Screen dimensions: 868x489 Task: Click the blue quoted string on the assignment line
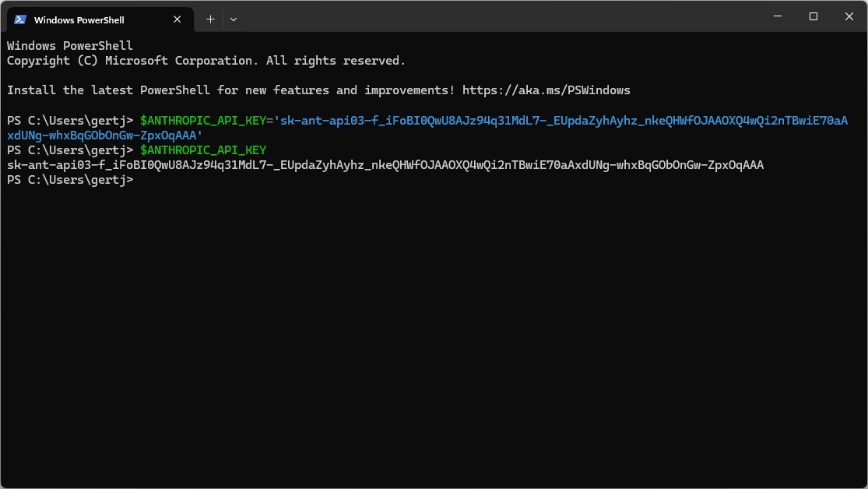pos(559,121)
